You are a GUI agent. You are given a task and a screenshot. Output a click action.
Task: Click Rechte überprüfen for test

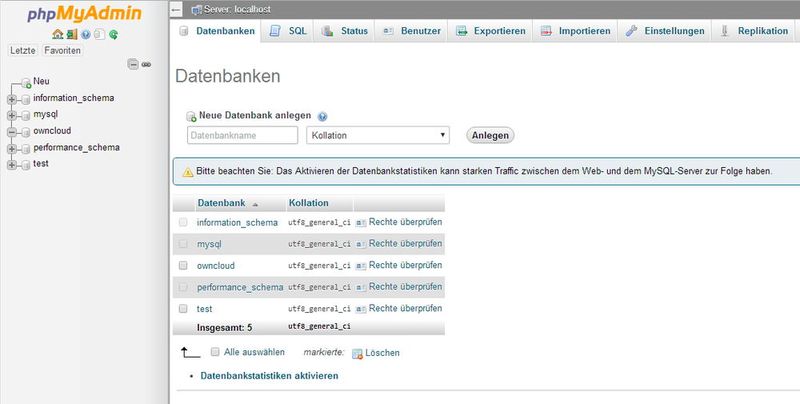point(406,309)
